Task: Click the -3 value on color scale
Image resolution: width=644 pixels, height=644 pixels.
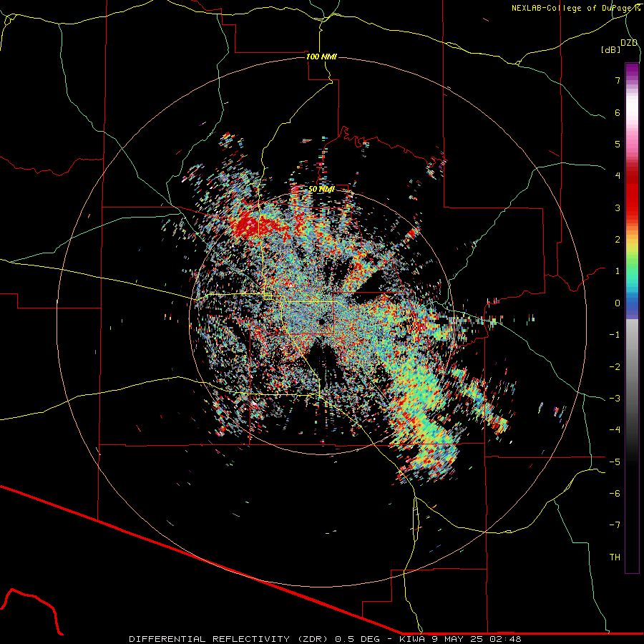Action: (x=615, y=399)
